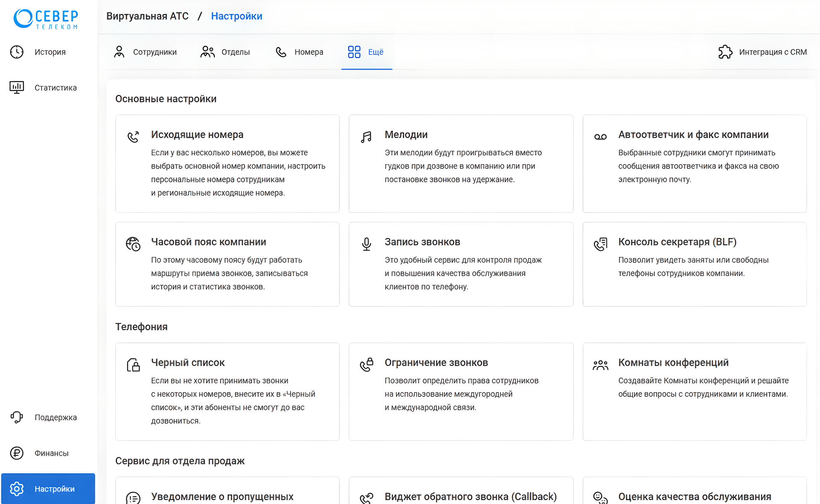Open Виджет обратного звонка (Callback) heading
The image size is (820, 504).
[471, 497]
